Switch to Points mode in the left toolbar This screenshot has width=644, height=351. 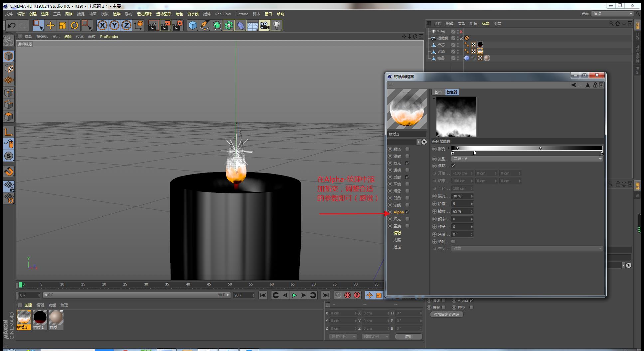pyautogui.click(x=9, y=93)
